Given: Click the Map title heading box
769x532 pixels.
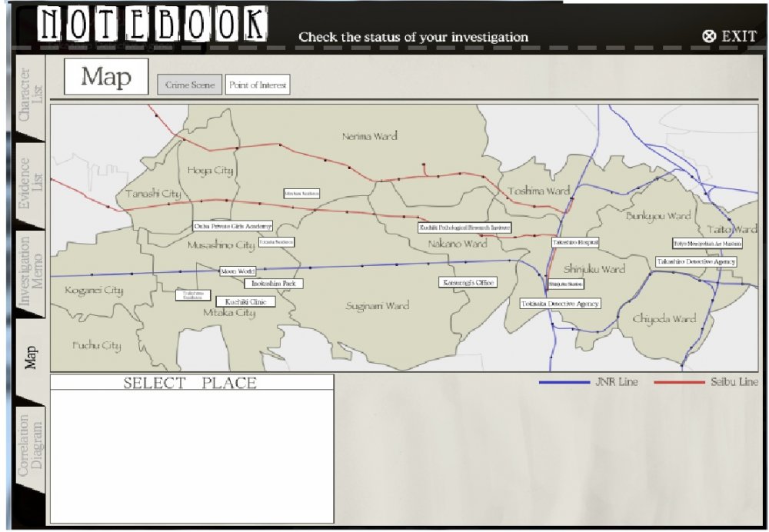Looking at the screenshot, I should click(x=106, y=77).
